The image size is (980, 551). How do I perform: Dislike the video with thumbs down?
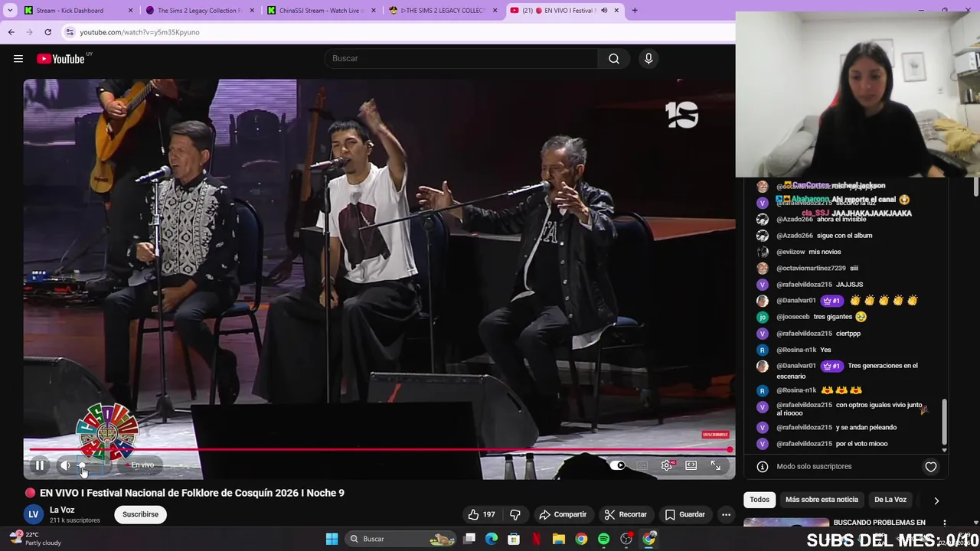[514, 514]
